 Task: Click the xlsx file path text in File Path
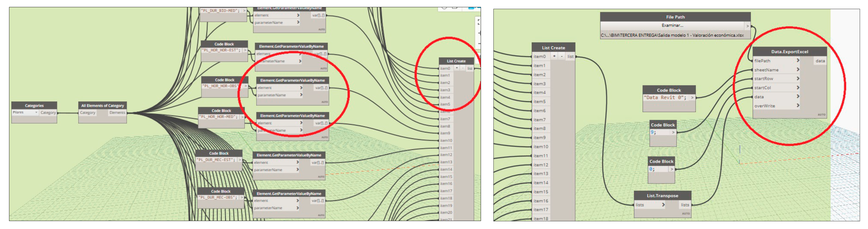[x=672, y=35]
